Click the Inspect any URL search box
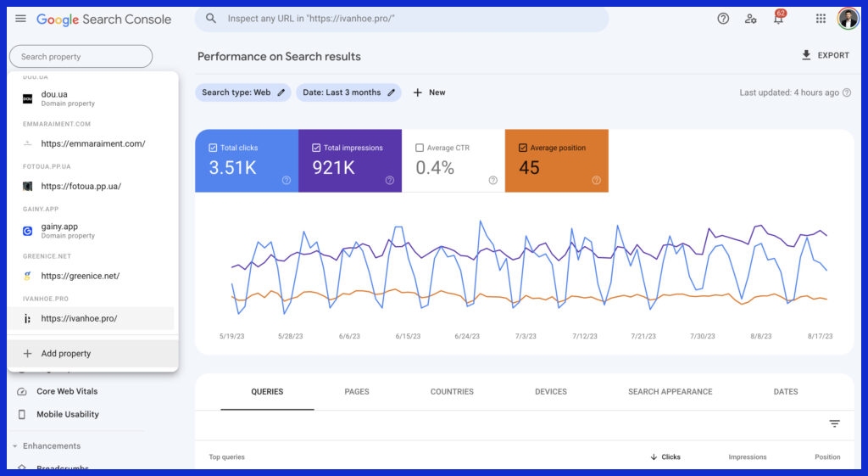Viewport: 868px width, 476px height. click(x=402, y=19)
